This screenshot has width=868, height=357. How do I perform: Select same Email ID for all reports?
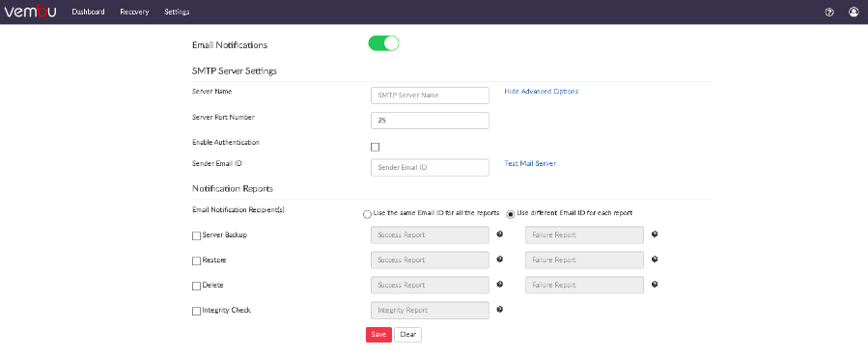pyautogui.click(x=367, y=214)
